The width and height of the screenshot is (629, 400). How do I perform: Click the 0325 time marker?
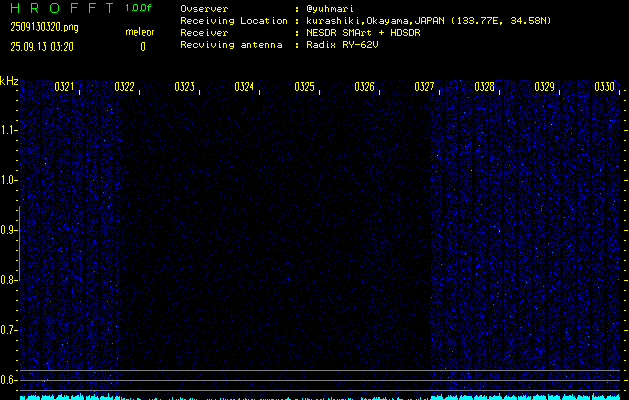tap(304, 87)
